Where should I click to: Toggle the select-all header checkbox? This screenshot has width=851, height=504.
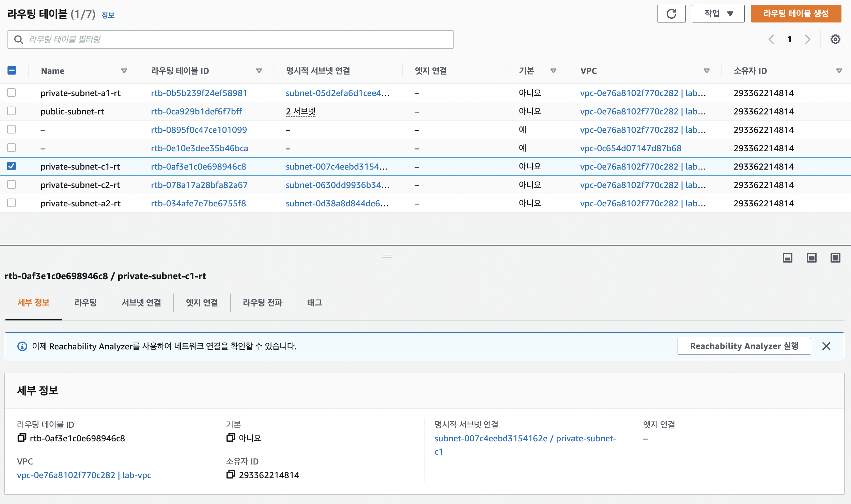click(12, 70)
